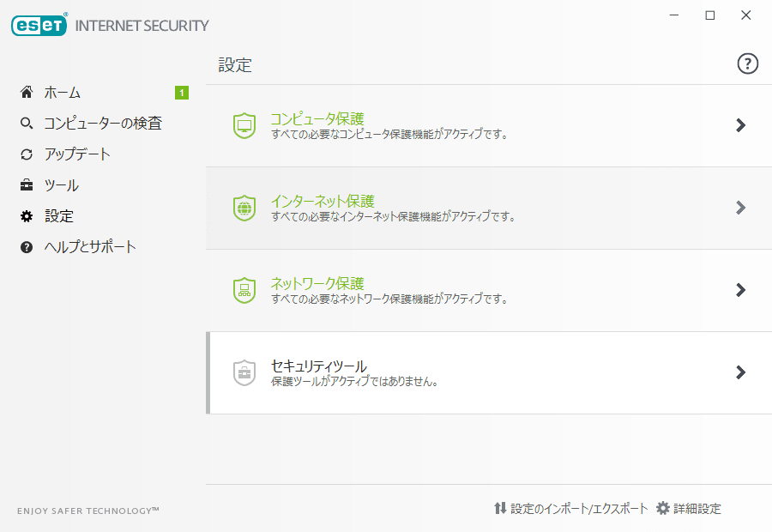Open ヘルプとサポート menu item
This screenshot has width=772, height=532.
pos(90,247)
